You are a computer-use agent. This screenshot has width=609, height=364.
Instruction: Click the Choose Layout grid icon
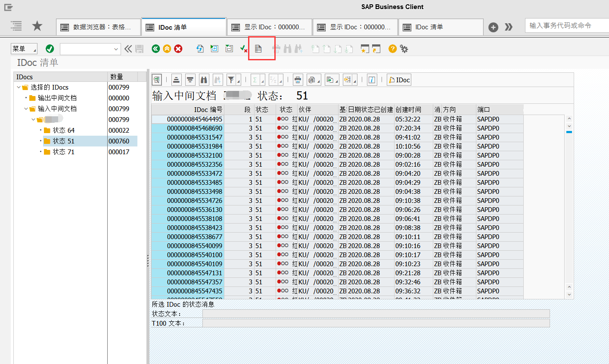click(x=348, y=80)
